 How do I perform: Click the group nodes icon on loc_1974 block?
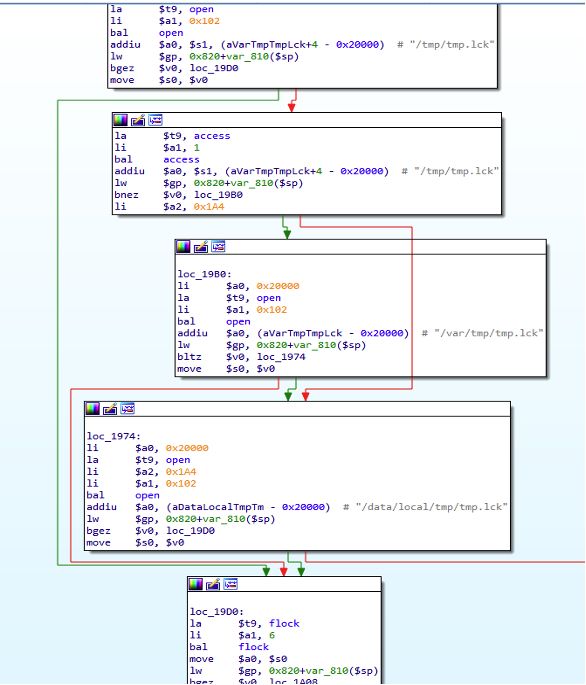128,409
